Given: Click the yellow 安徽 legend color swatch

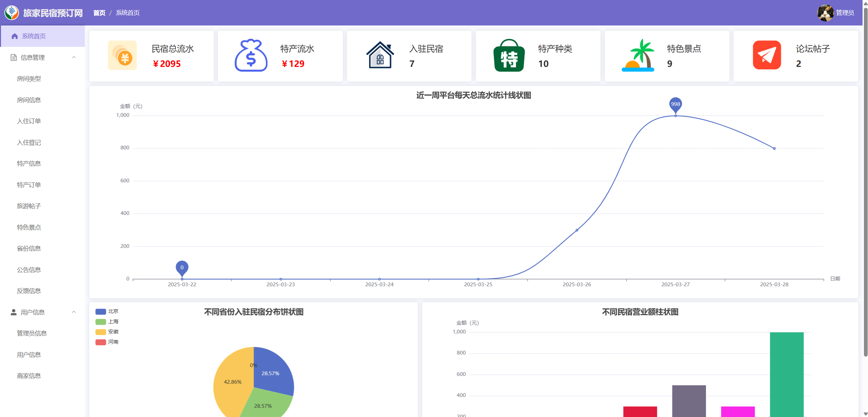Looking at the screenshot, I should click(100, 332).
